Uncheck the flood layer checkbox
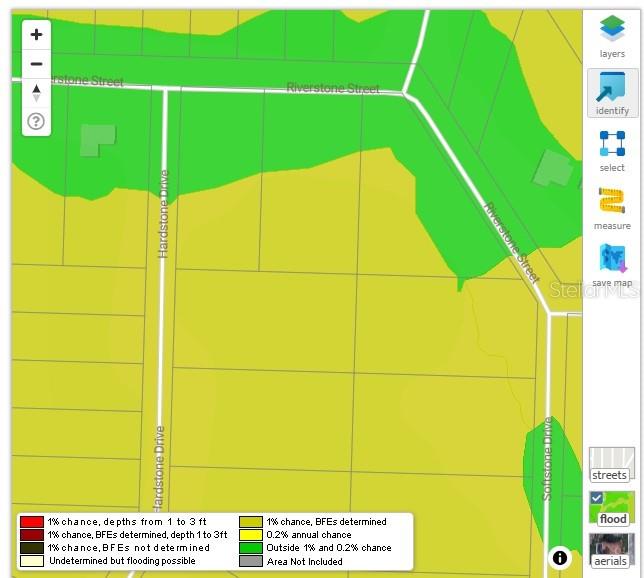Image resolution: width=644 pixels, height=578 pixels. tap(597, 498)
